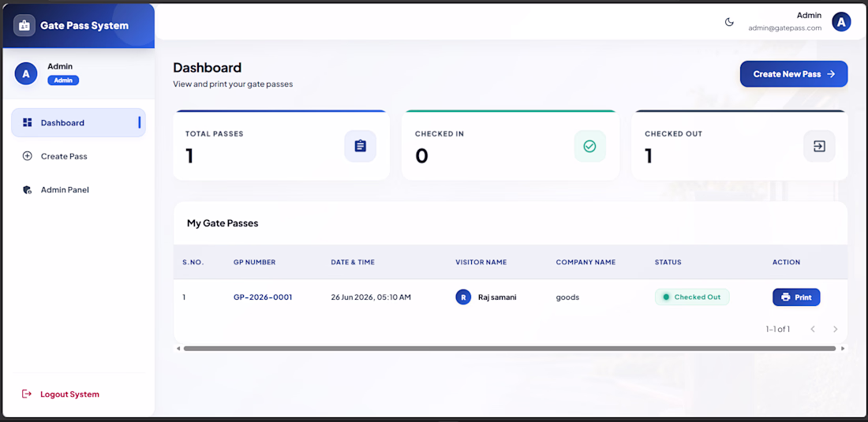Click the Dashboard grid icon in sidebar

pyautogui.click(x=27, y=123)
